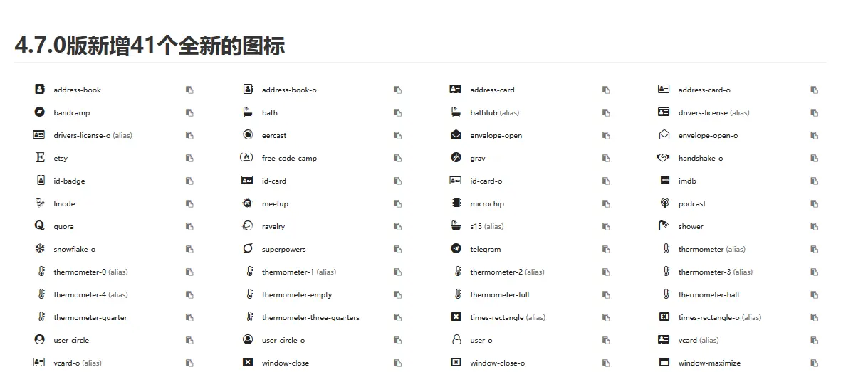This screenshot has height=372, width=868.
Task: Click the eercast icon
Action: pos(248,135)
